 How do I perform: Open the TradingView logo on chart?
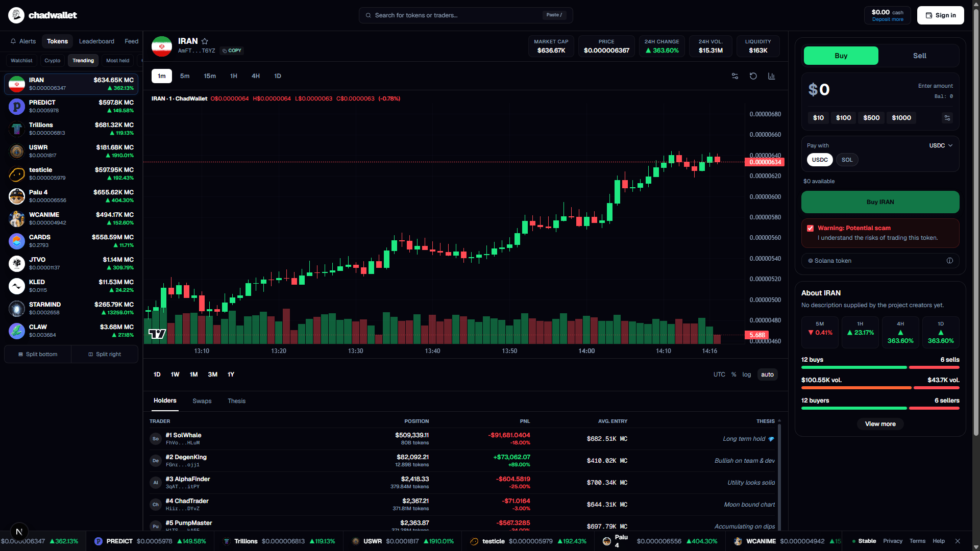tap(157, 334)
